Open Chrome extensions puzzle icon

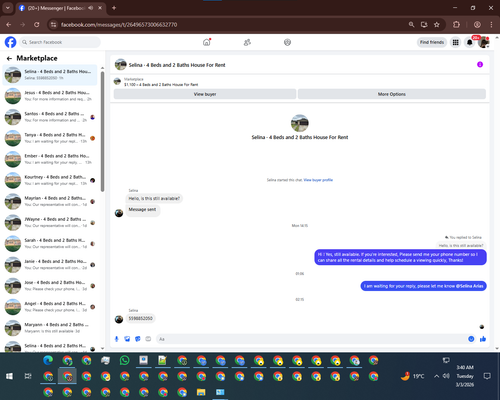[456, 25]
